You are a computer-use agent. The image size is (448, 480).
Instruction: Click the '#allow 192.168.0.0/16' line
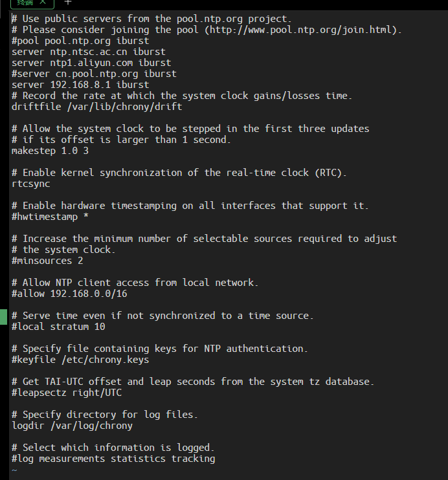69,294
